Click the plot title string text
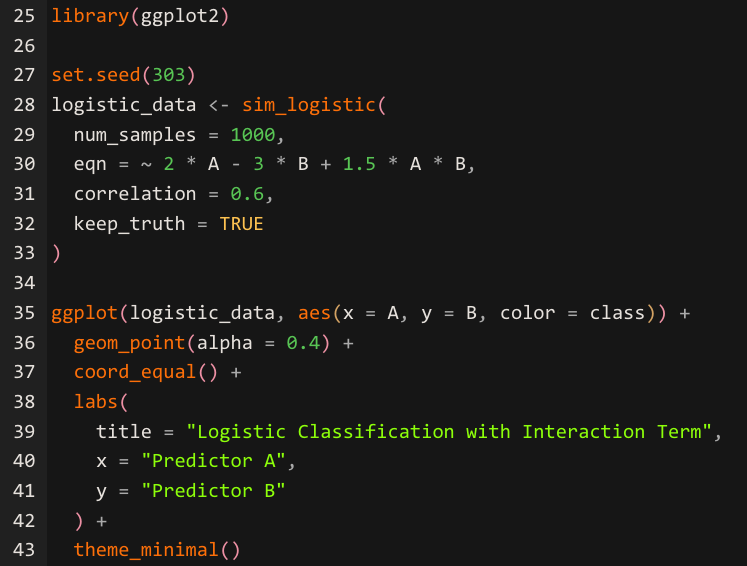Image resolution: width=747 pixels, height=566 pixels. coord(449,432)
